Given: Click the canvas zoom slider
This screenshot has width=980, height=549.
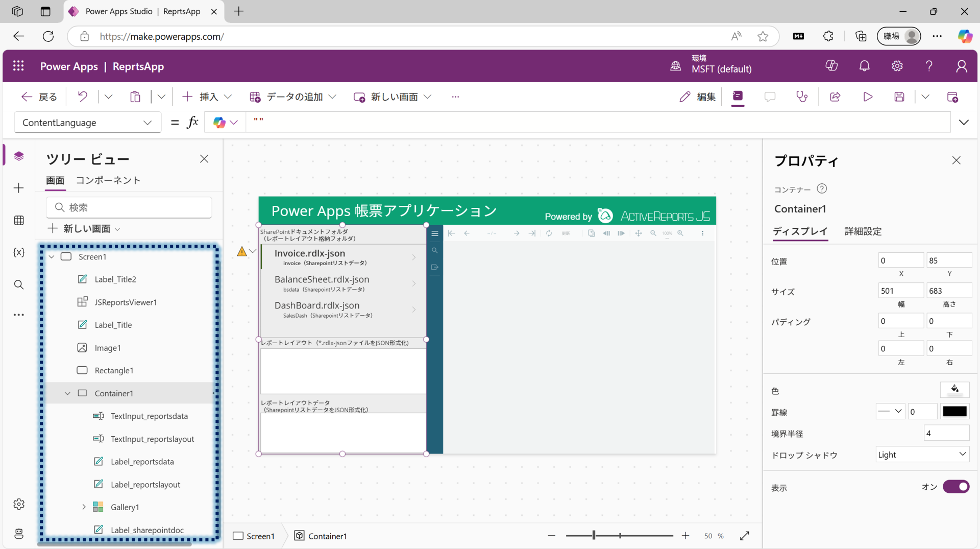Looking at the screenshot, I should click(620, 536).
